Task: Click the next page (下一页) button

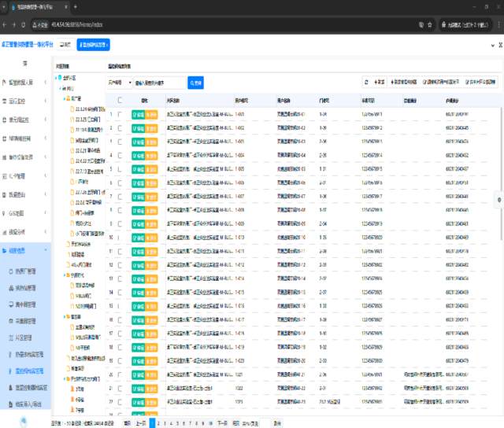Action: pos(222,423)
